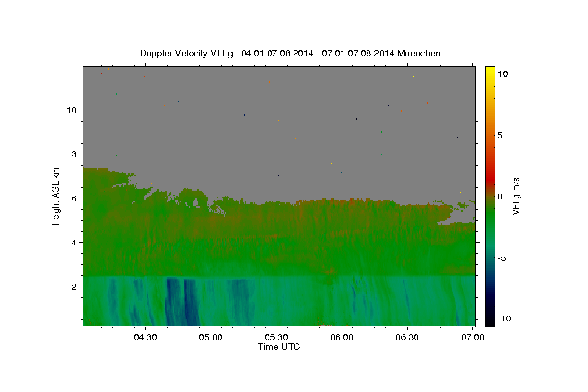Click the 05:30 time tick label
This screenshot has height=392, width=588.
[276, 337]
